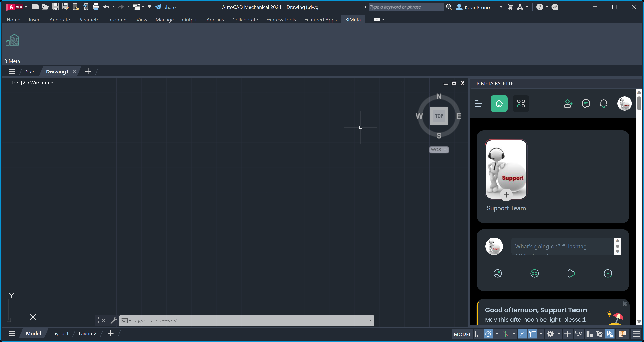Add a new layout with plus

(110, 333)
